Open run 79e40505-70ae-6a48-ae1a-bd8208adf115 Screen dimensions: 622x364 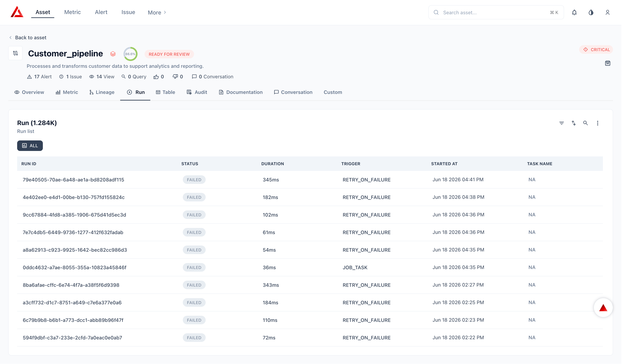(74, 180)
